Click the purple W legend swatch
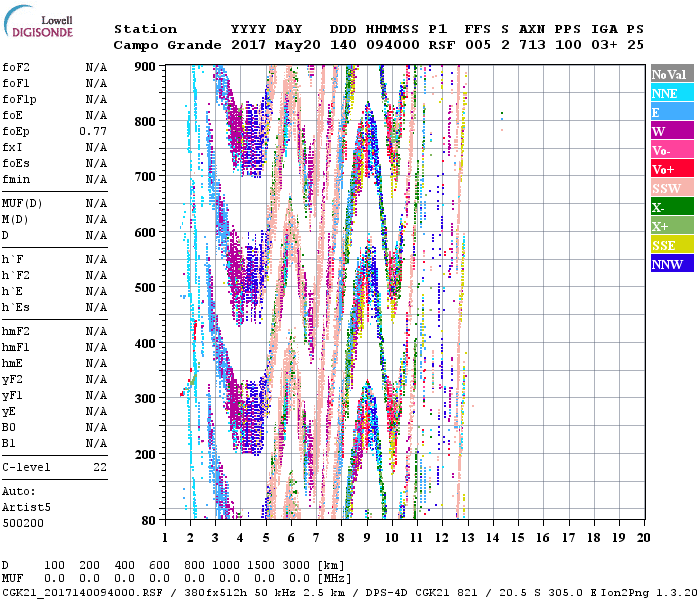700x600 pixels. [x=671, y=131]
